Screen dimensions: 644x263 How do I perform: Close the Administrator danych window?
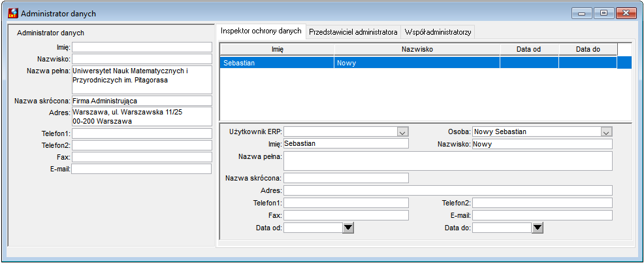point(626,13)
